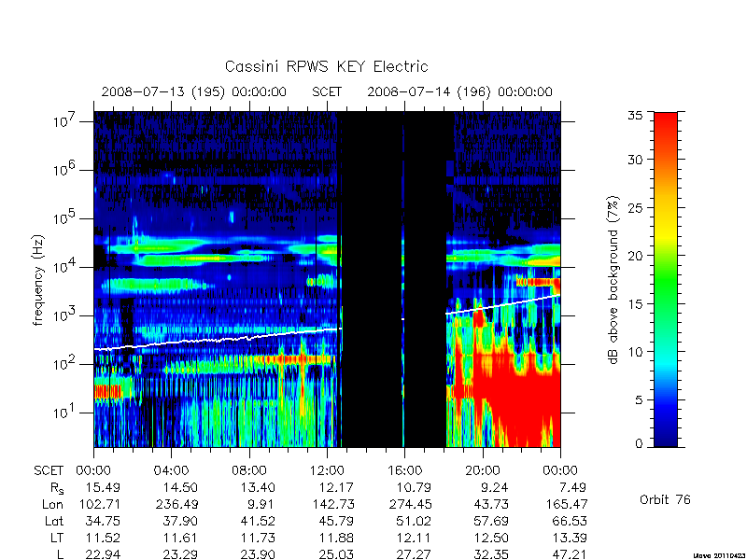Click the colorbar tick label '0'

[639, 443]
